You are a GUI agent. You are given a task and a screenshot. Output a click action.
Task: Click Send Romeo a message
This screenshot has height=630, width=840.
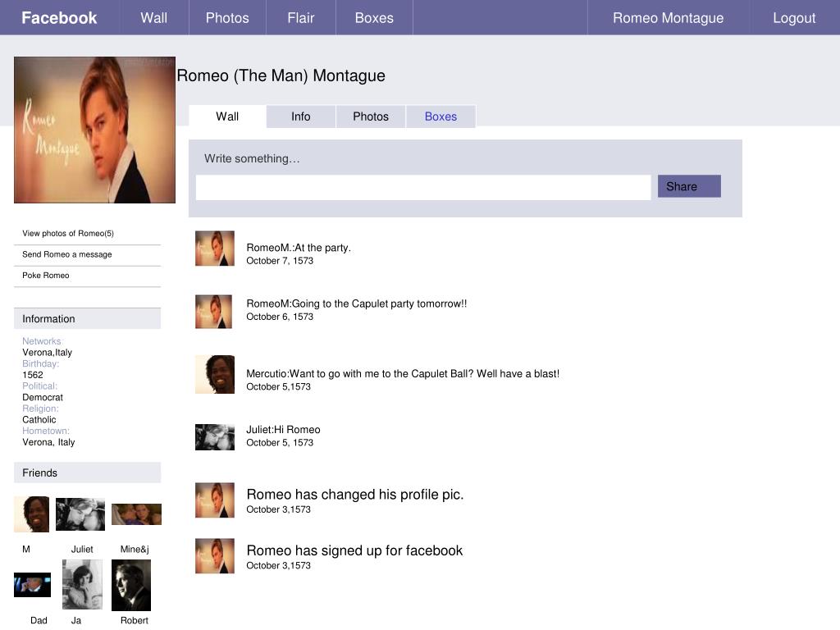pyautogui.click(x=67, y=254)
